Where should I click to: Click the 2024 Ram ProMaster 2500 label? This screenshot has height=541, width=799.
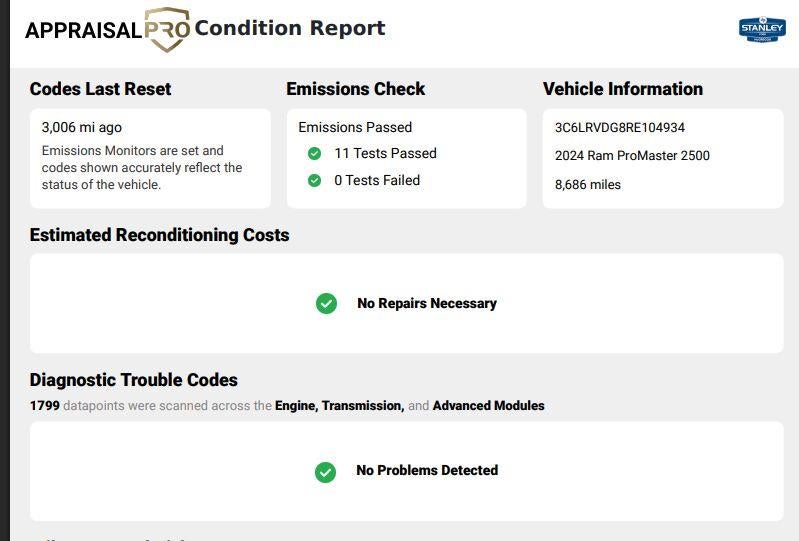pos(632,155)
